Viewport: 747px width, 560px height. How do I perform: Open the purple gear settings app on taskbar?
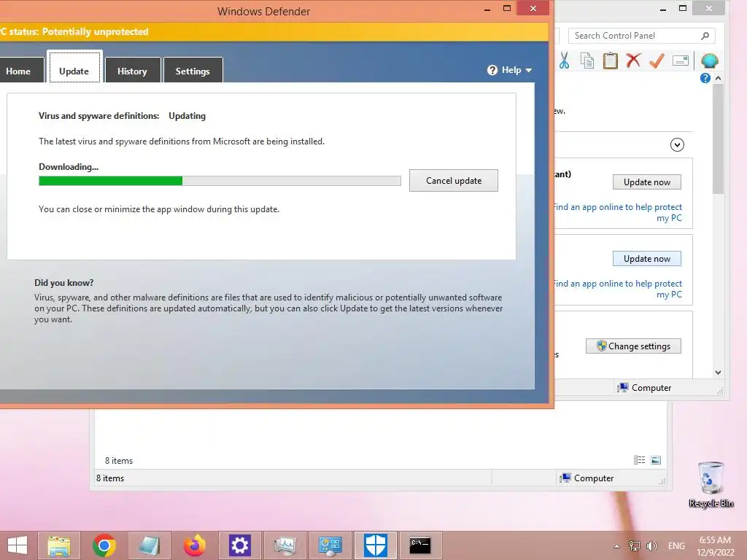point(239,545)
